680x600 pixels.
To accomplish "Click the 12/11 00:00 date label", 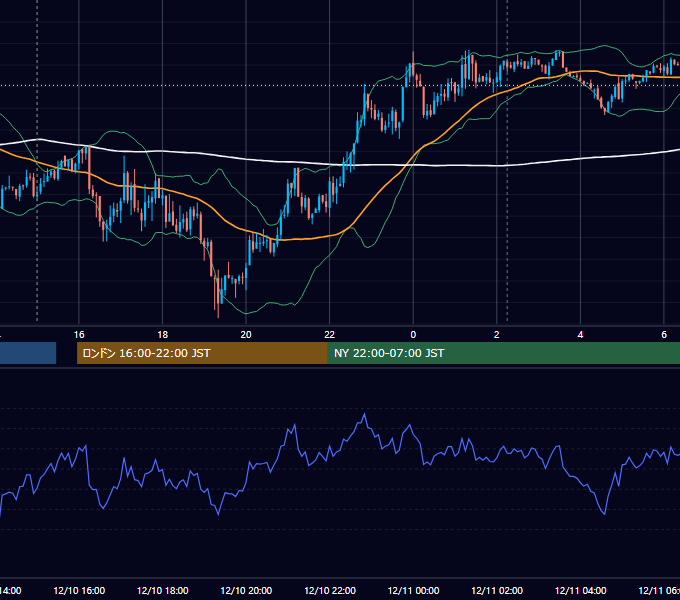I will tap(413, 590).
